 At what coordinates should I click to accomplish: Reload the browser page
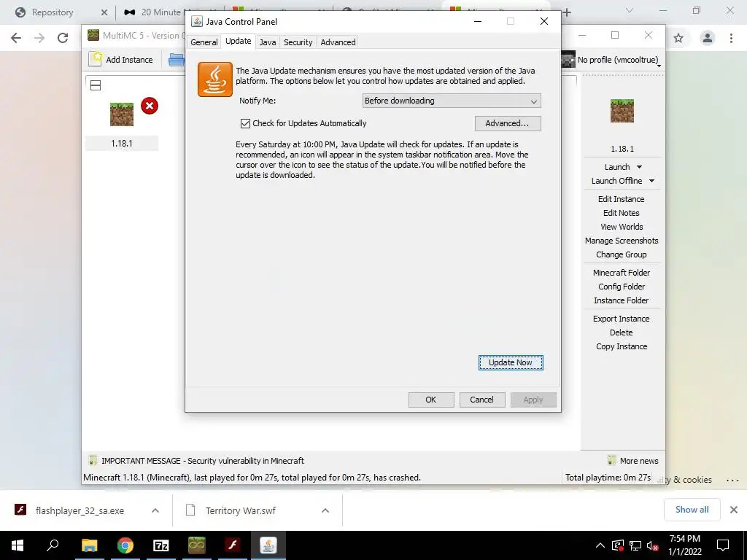[63, 38]
